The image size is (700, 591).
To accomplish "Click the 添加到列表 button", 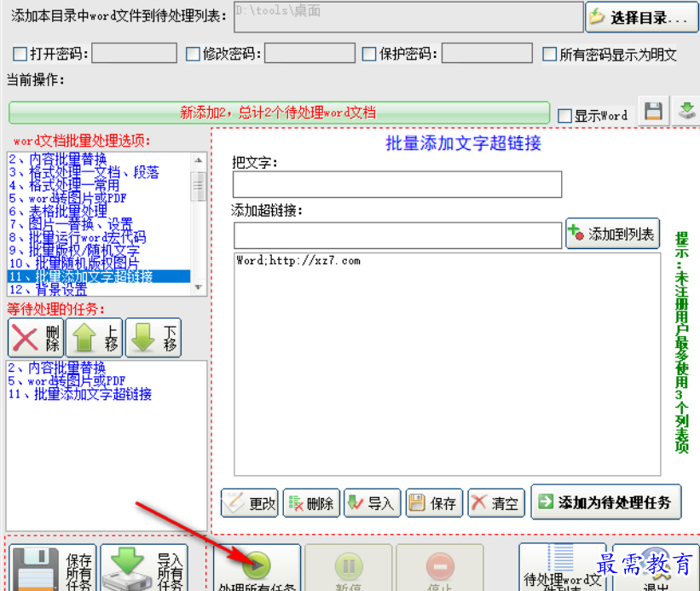I will [x=612, y=234].
